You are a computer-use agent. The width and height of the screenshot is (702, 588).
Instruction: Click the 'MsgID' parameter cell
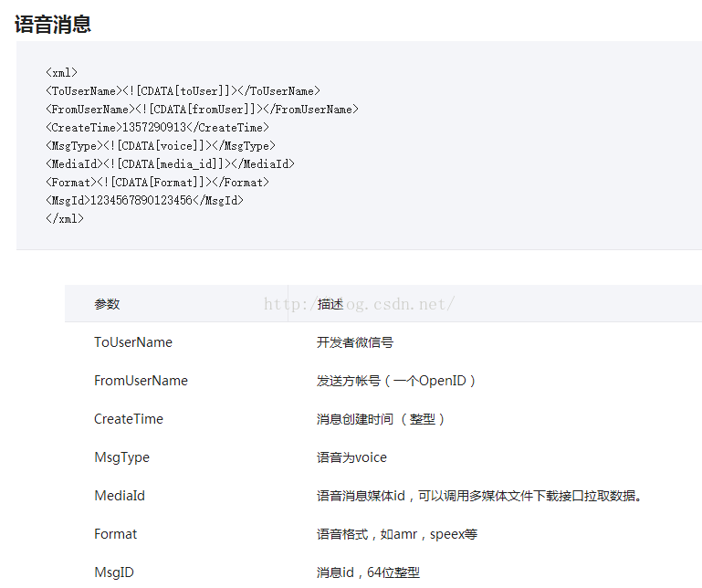[x=114, y=572]
